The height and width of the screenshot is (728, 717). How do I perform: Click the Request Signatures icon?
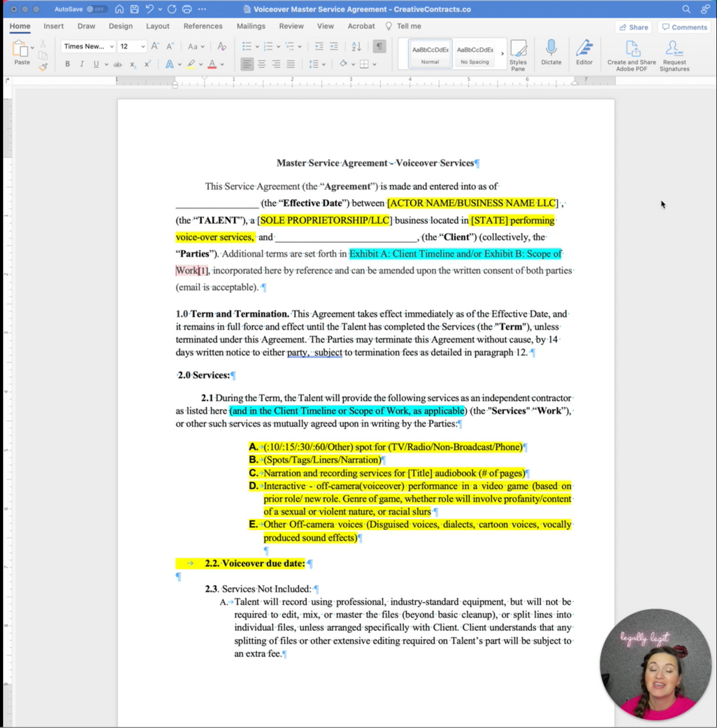coord(674,55)
